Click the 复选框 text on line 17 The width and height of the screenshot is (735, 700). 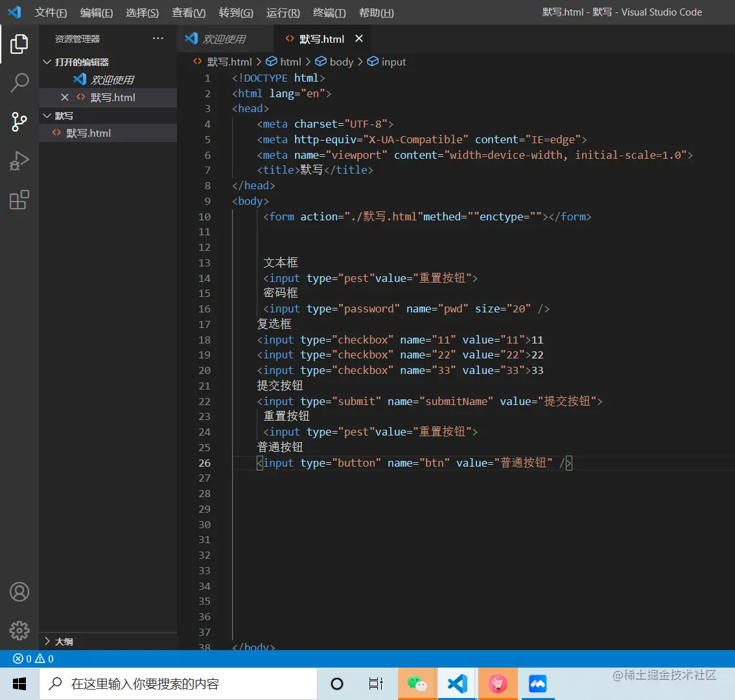point(274,324)
